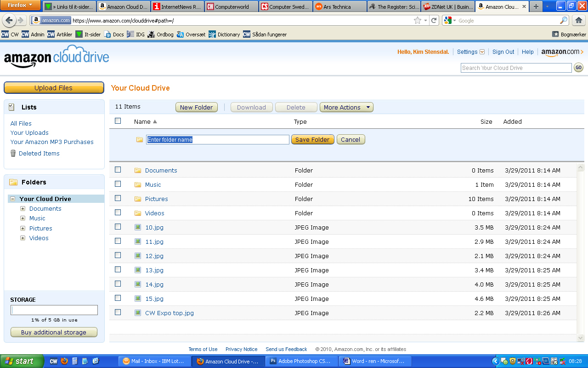Click the Google search magnifier icon

click(563, 20)
